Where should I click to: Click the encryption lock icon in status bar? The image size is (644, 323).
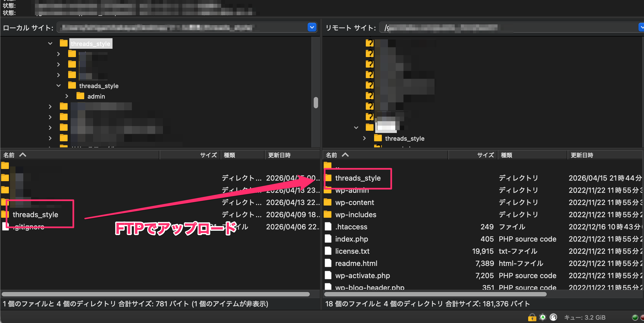(532, 317)
